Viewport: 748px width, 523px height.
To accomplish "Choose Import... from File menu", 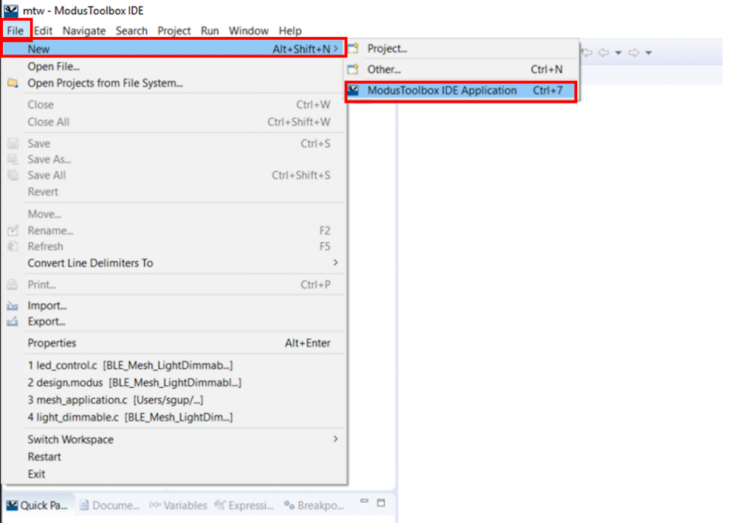I will [x=174, y=305].
